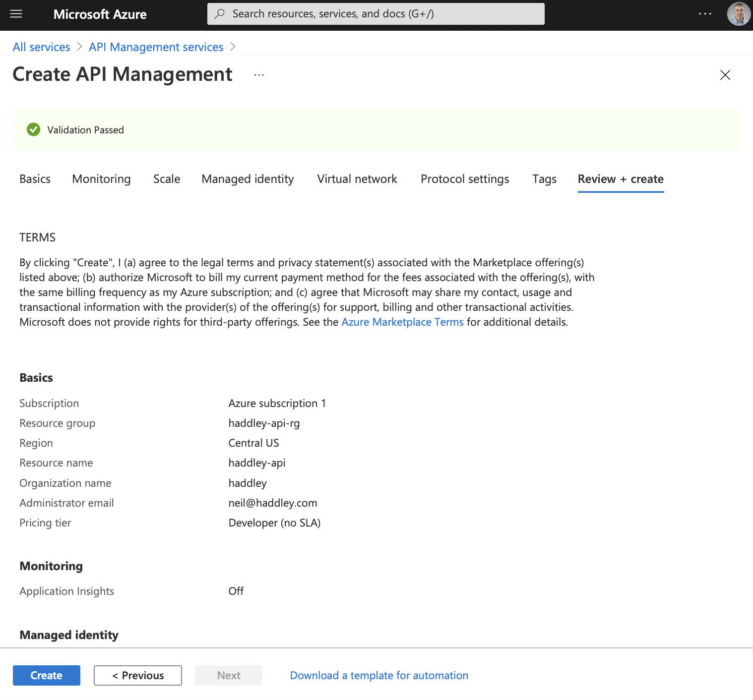
Task: Click the green Validation Passed checkmark
Action: [34, 130]
